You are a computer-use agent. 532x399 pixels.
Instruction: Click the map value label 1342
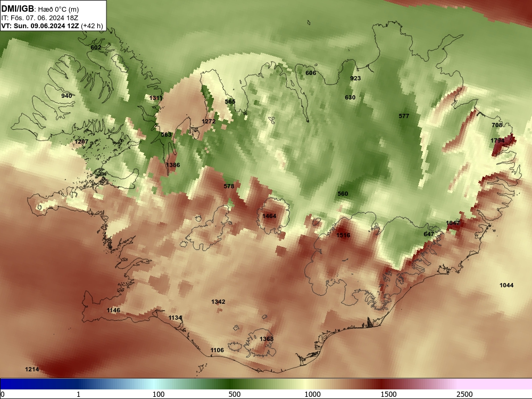click(218, 302)
